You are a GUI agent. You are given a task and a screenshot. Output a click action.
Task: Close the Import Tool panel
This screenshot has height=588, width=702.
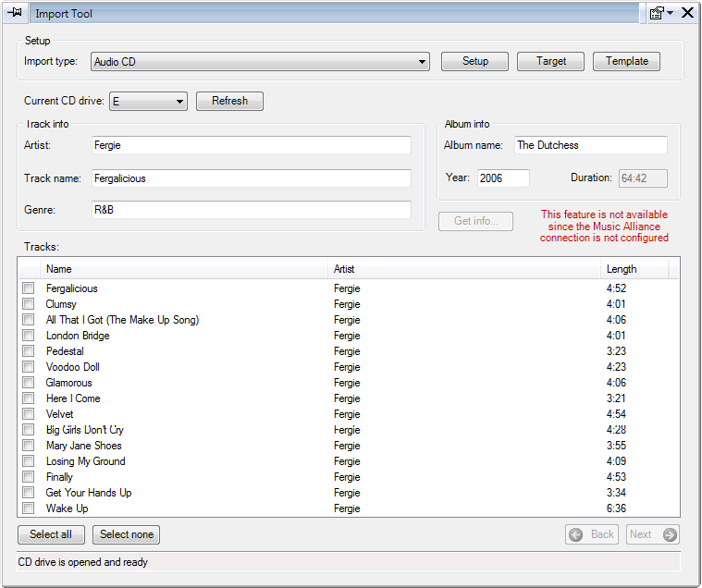[687, 13]
